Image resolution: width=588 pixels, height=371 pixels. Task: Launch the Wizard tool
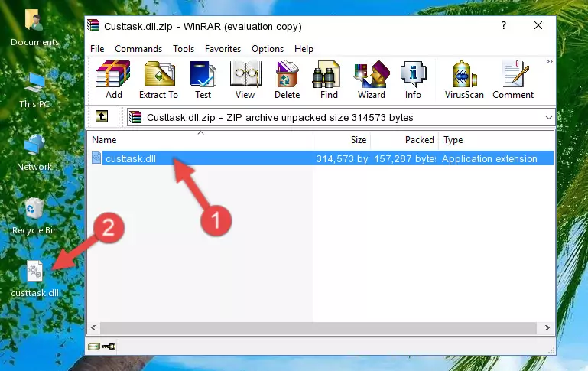point(372,80)
